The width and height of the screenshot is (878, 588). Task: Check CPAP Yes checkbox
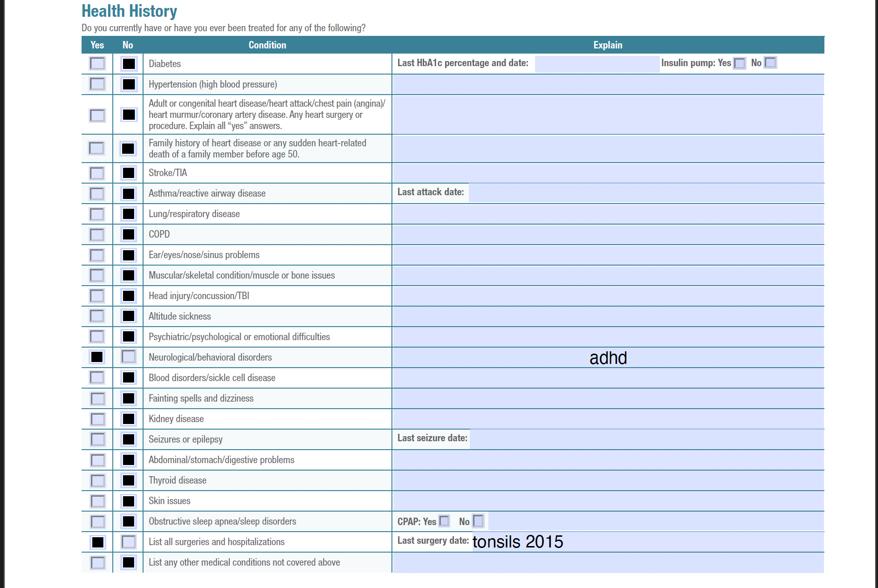(x=445, y=521)
